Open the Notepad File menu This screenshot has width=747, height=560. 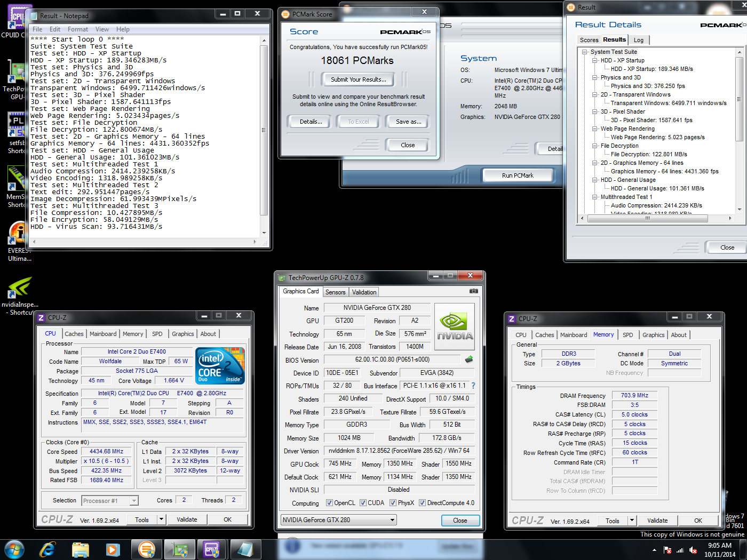click(37, 29)
